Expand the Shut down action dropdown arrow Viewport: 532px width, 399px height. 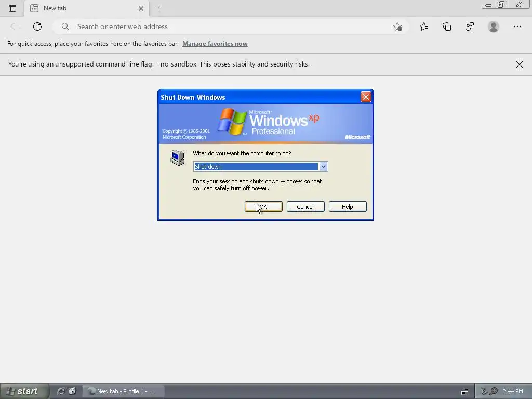(323, 167)
